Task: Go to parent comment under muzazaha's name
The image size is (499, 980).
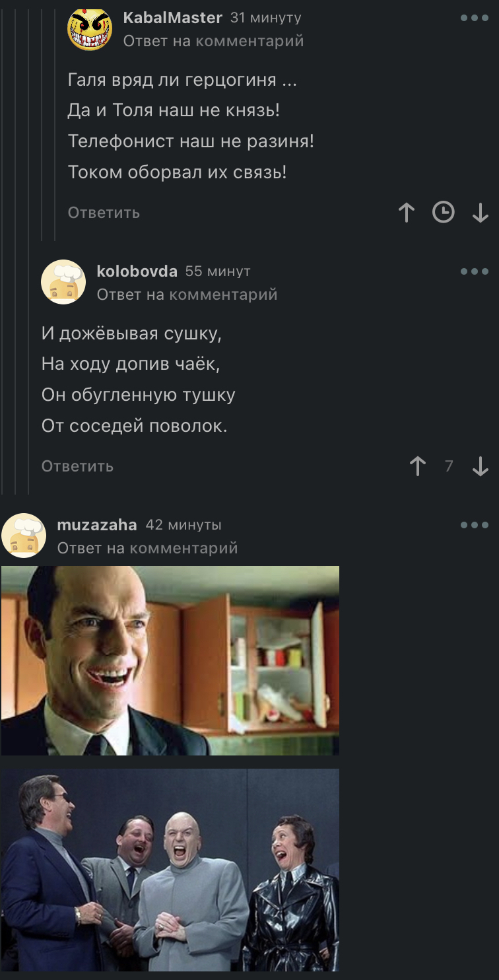Action: [x=147, y=548]
